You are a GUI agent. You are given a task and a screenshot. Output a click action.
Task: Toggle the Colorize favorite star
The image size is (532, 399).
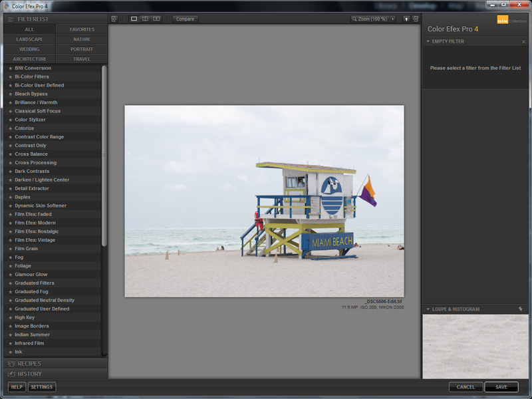(11, 128)
